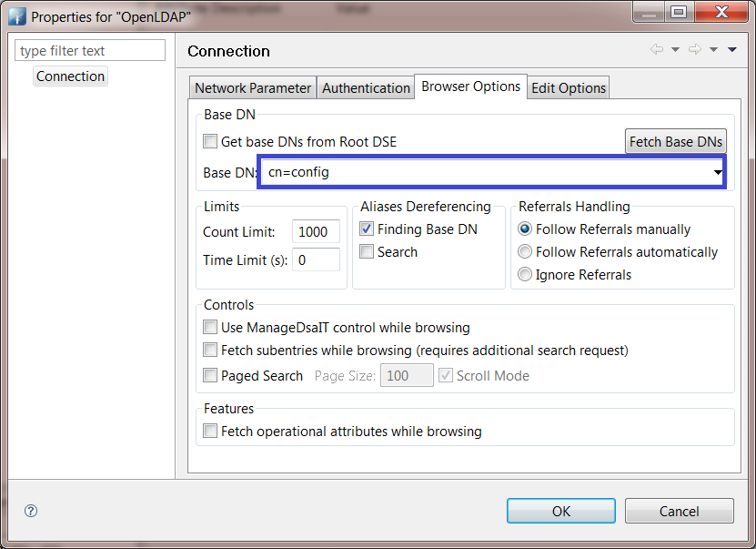Switch to the Network Parameter tab
Screen dimensions: 756x549
253,87
